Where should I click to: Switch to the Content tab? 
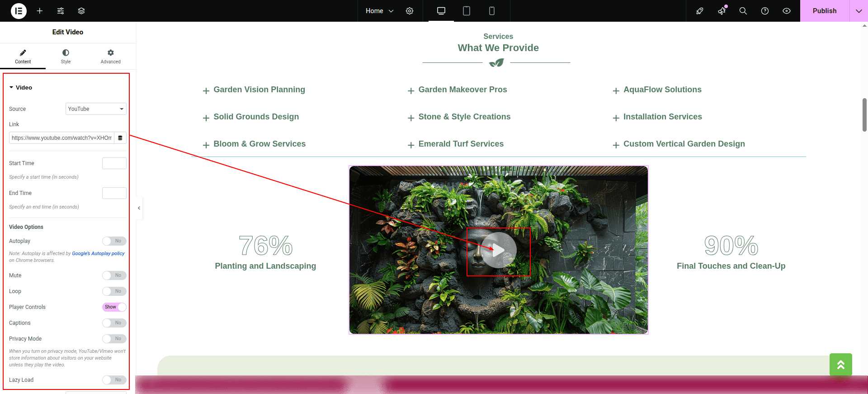(23, 57)
